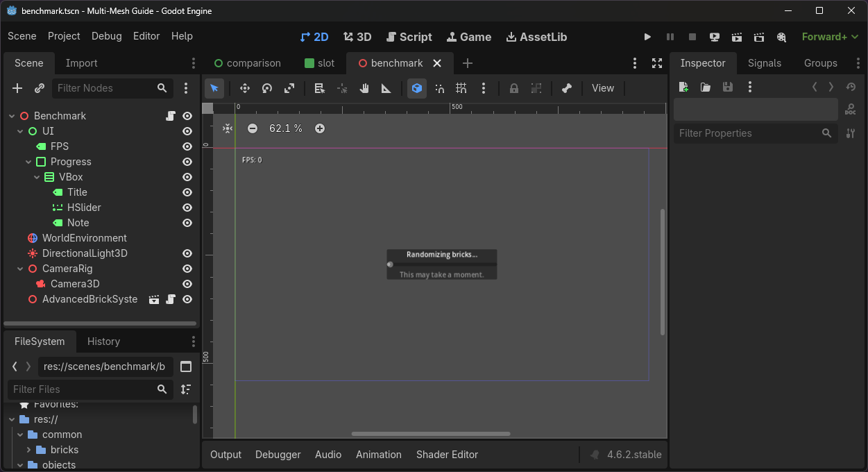Expand the bricks folder
This screenshot has height=472, width=868.
[28, 450]
